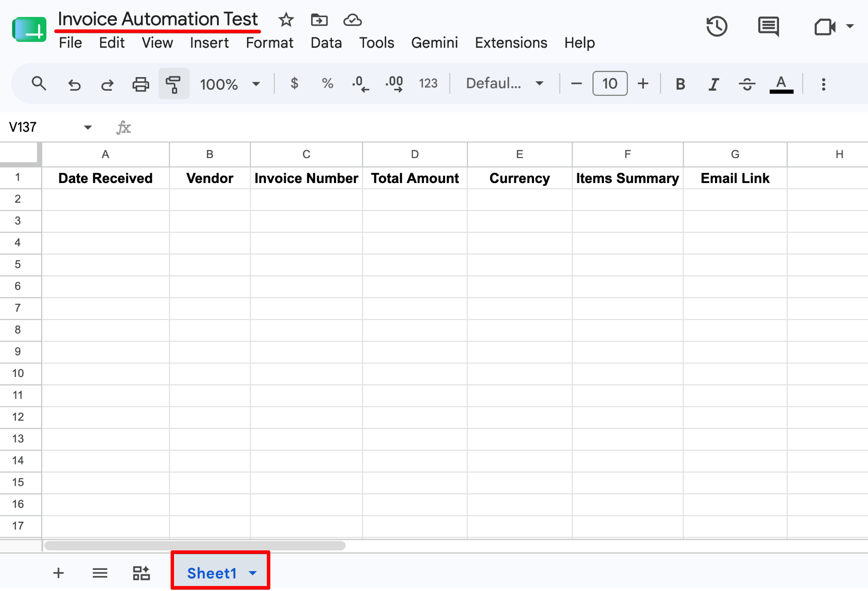Star the Invoice Automation Test document

click(x=286, y=20)
